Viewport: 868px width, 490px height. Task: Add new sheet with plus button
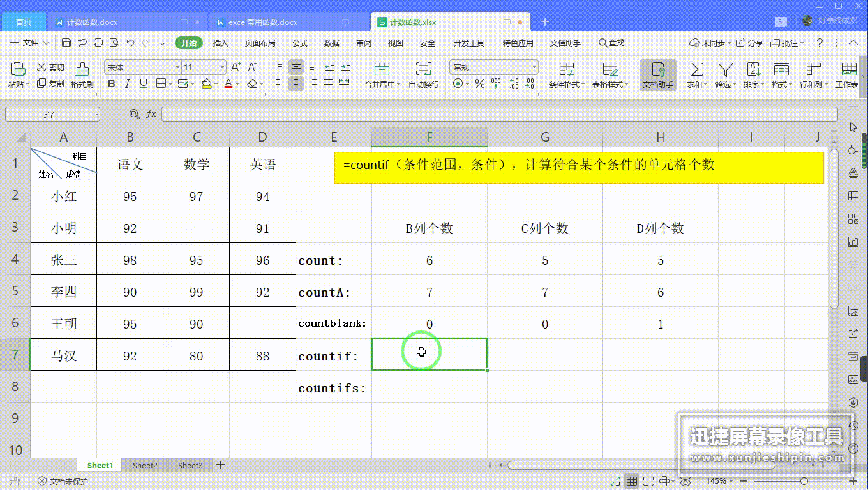[x=220, y=465]
